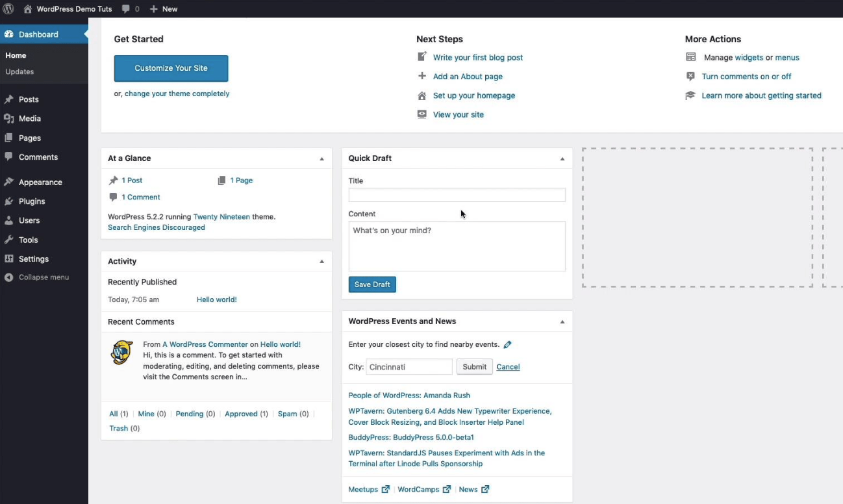Open the 1 Post link in At a Glance
The width and height of the screenshot is (843, 504).
point(132,181)
